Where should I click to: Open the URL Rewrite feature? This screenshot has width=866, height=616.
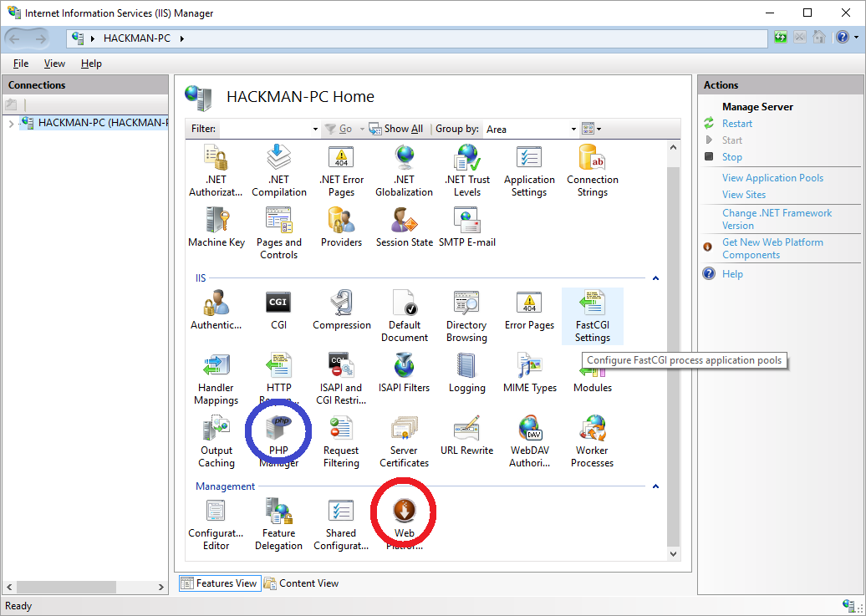point(466,436)
